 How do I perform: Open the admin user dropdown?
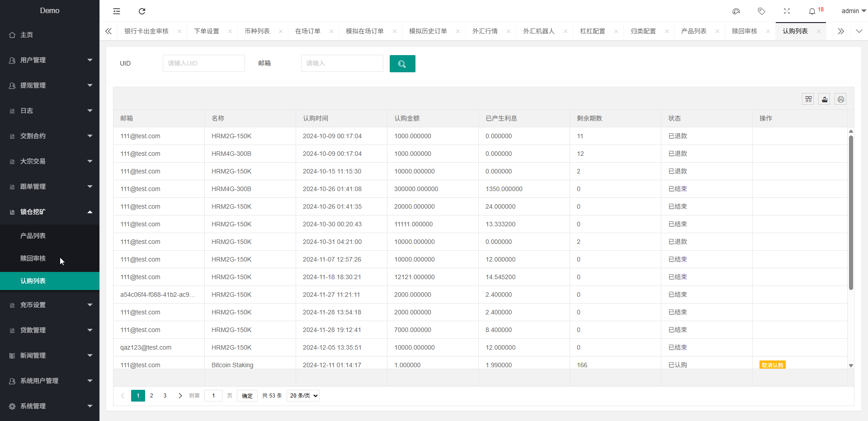coord(853,11)
